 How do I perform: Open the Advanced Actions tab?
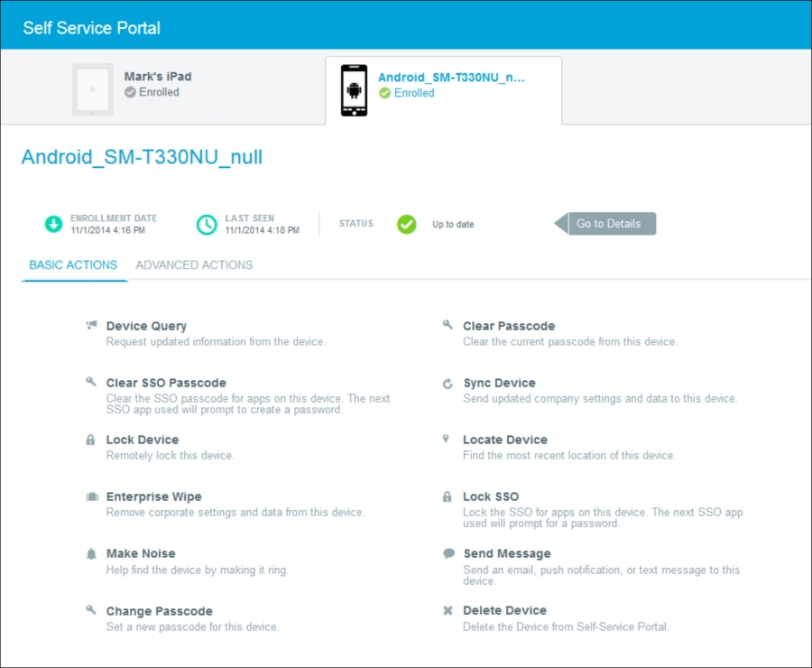[194, 264]
